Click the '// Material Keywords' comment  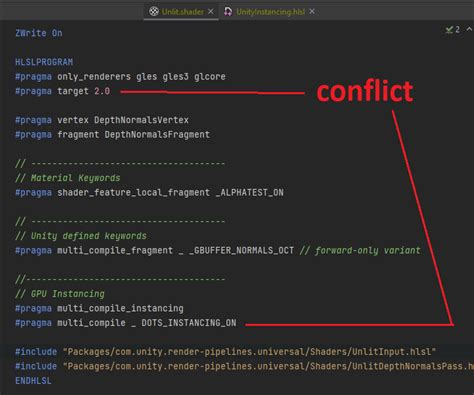tap(68, 178)
